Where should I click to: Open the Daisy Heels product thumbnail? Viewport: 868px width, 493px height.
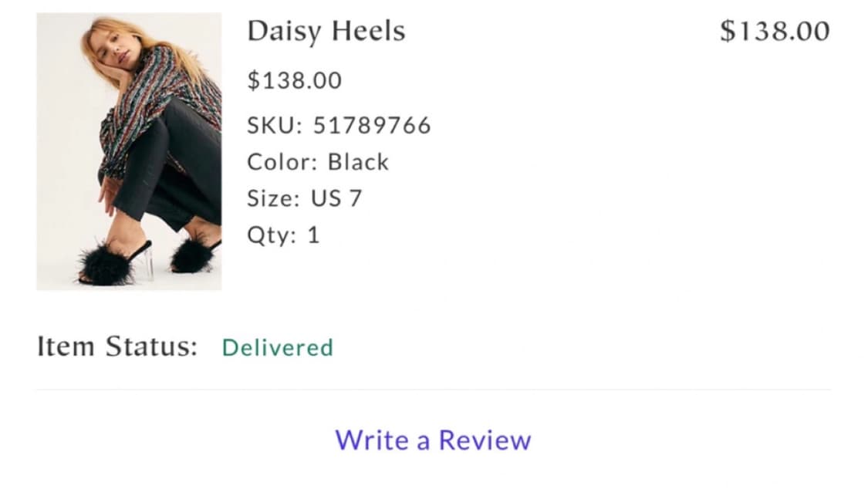pos(129,151)
